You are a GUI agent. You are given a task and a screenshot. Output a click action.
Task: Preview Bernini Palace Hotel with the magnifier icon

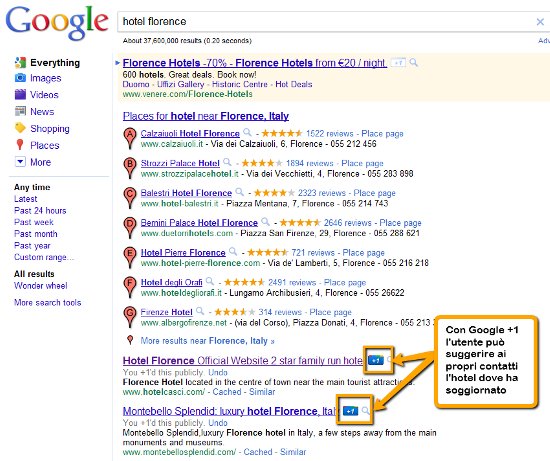point(266,222)
